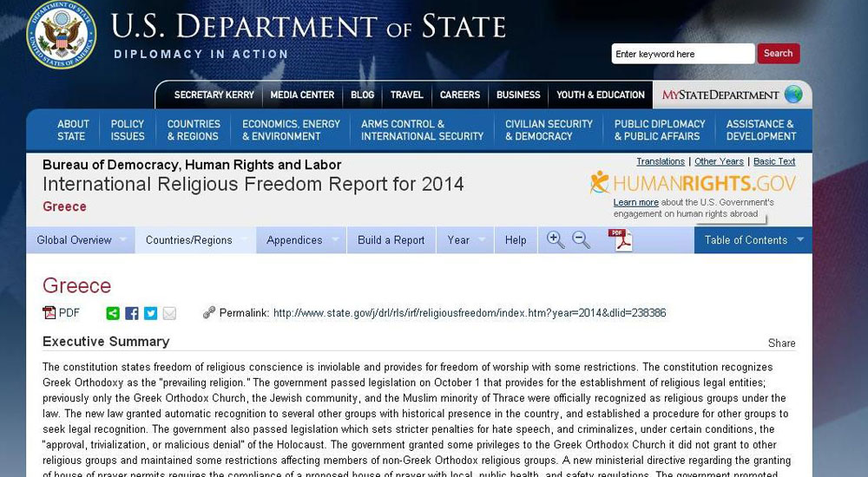This screenshot has height=477, width=868.
Task: Click the keyword search input field
Action: click(682, 54)
